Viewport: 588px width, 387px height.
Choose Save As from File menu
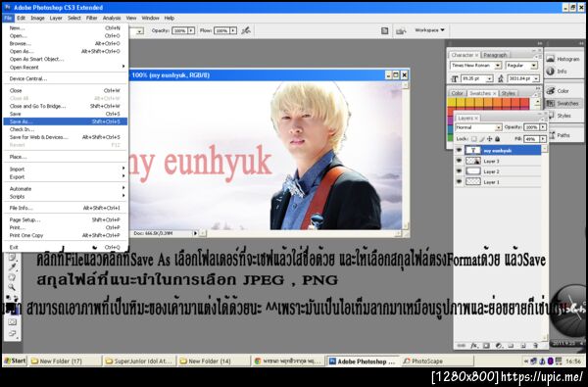[x=66, y=121]
